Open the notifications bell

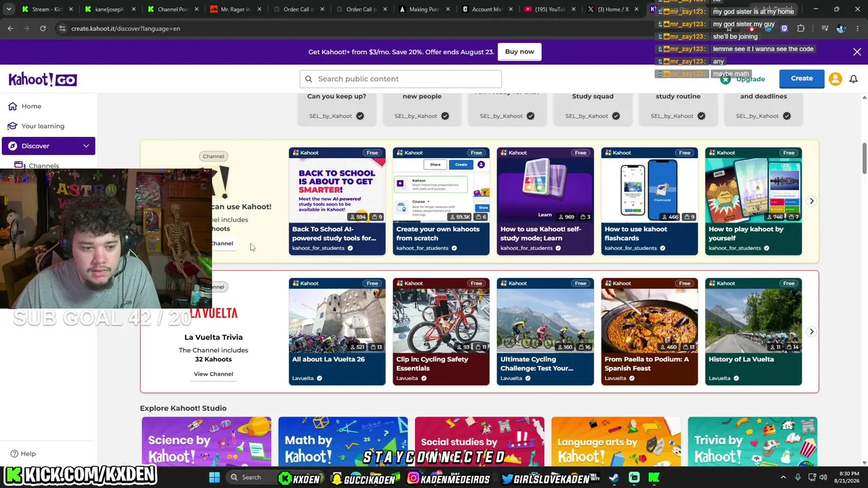coord(854,79)
